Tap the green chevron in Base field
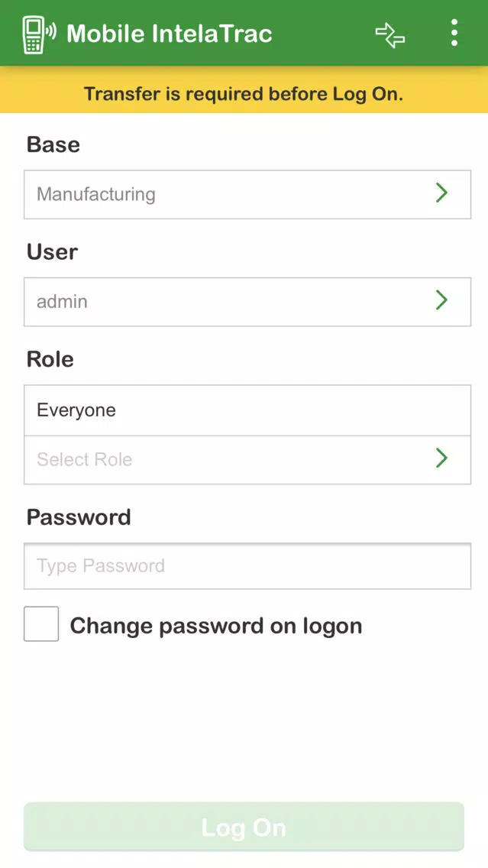 (441, 193)
